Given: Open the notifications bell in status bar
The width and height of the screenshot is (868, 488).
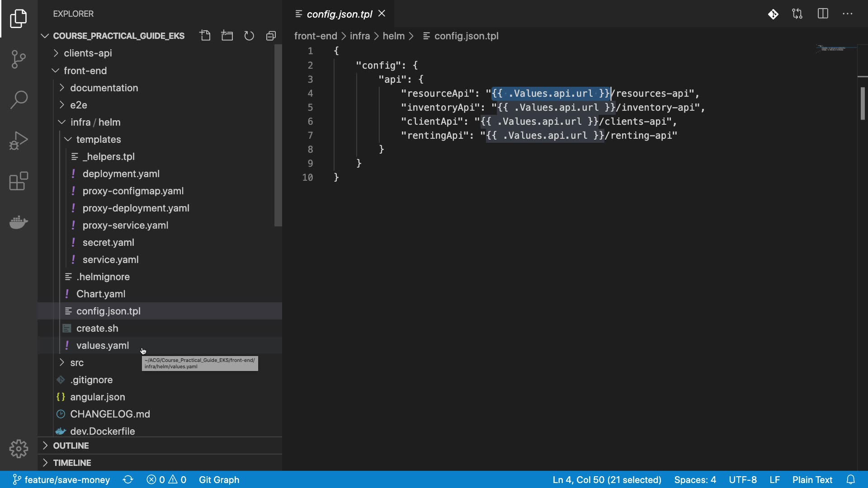Looking at the screenshot, I should tap(850, 479).
